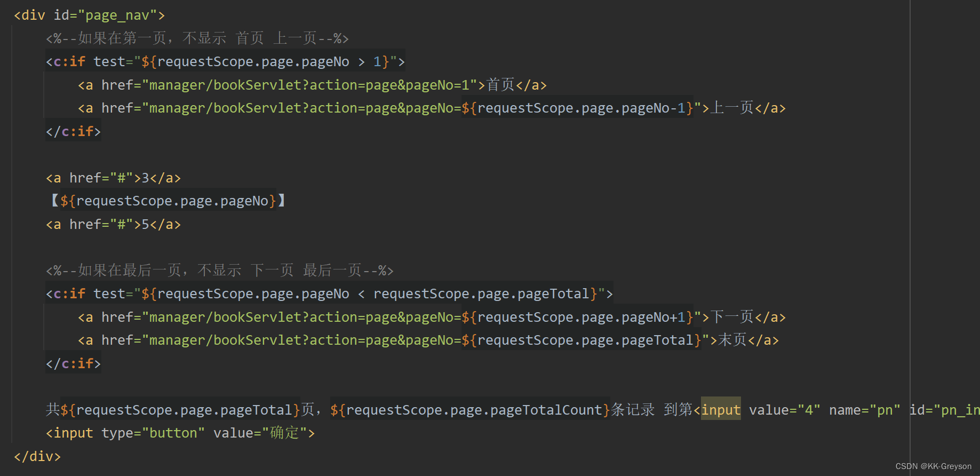Click the closing </div> tag
Viewport: 980px width, 476px height.
click(37, 456)
